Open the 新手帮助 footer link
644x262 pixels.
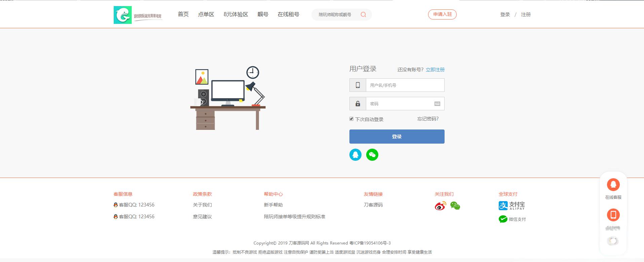point(273,205)
